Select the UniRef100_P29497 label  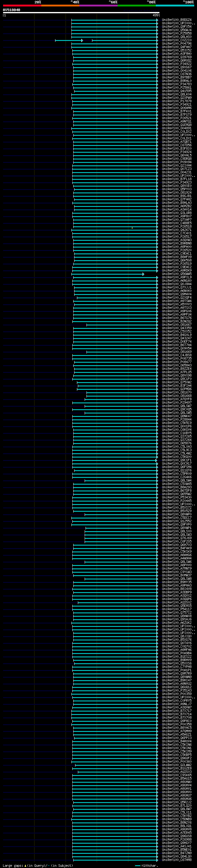[177, 402]
